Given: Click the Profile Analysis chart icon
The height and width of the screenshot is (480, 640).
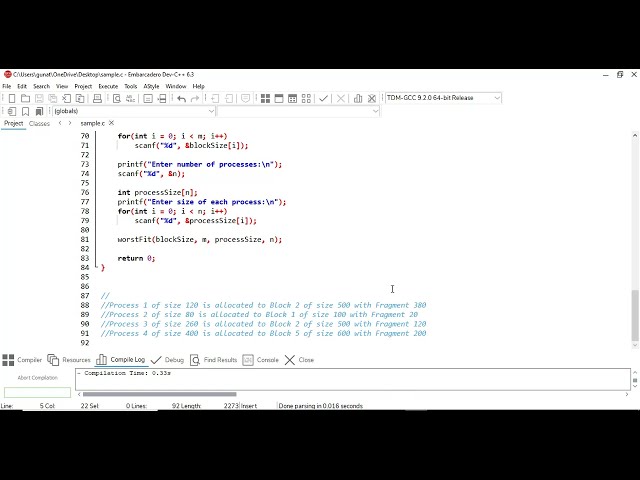Looking at the screenshot, I should pos(358,98).
